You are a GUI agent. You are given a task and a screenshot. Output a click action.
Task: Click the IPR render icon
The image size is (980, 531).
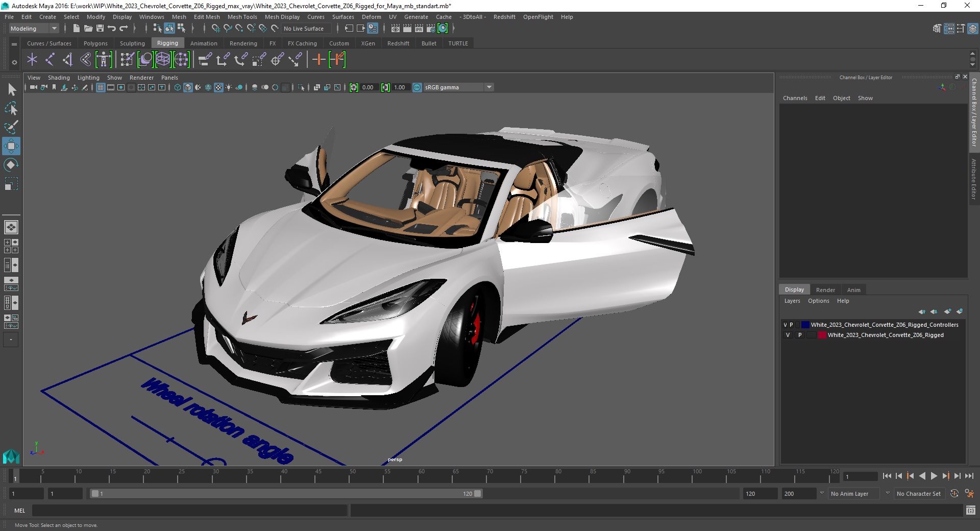[419, 29]
